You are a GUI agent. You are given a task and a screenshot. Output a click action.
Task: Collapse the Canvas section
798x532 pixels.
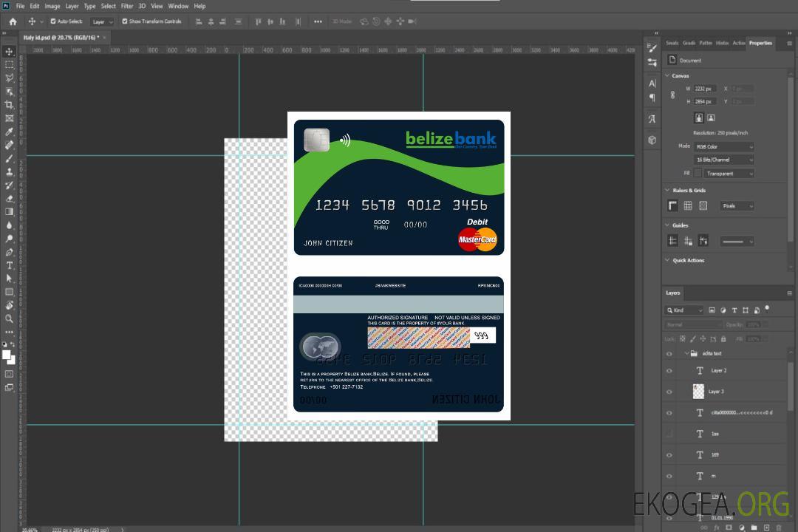(667, 75)
